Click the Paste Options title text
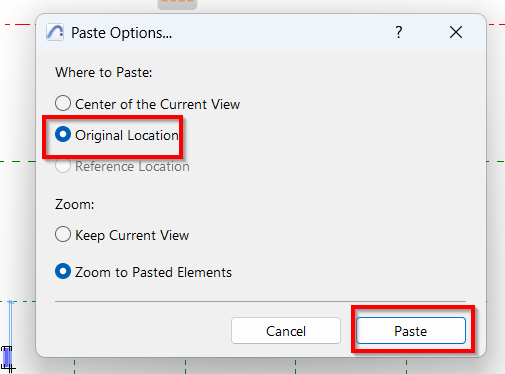Screen dimensions: 505x374 point(121,33)
